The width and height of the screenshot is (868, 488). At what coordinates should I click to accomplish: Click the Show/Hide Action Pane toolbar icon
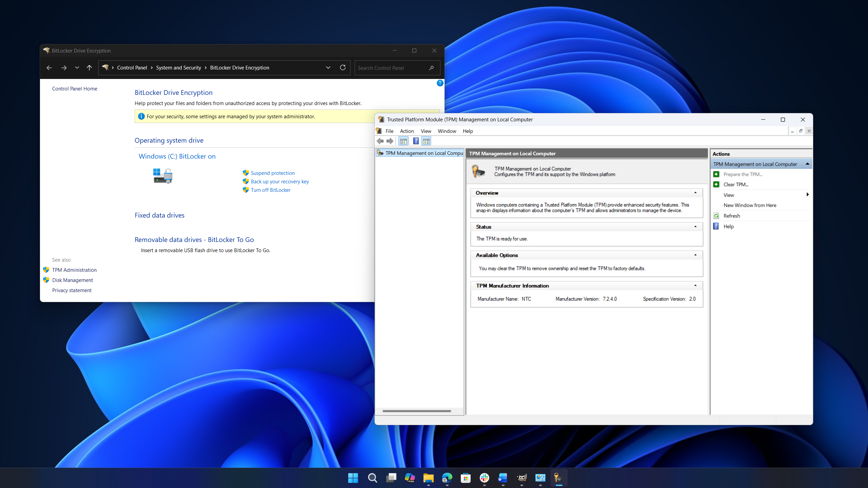426,141
